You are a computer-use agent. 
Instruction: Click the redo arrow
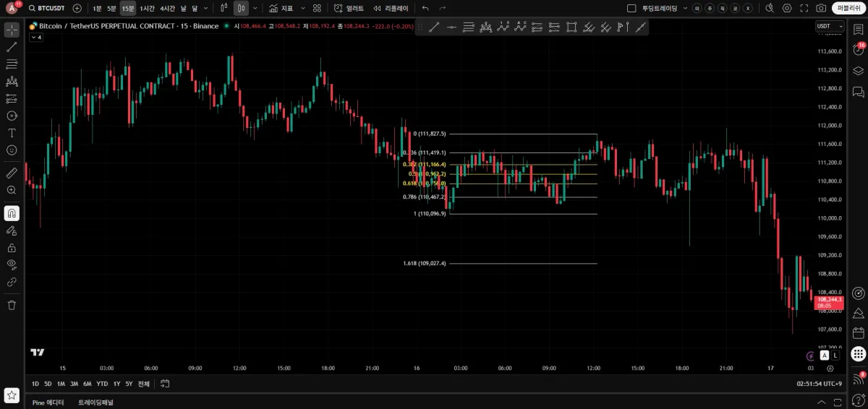pyautogui.click(x=442, y=8)
